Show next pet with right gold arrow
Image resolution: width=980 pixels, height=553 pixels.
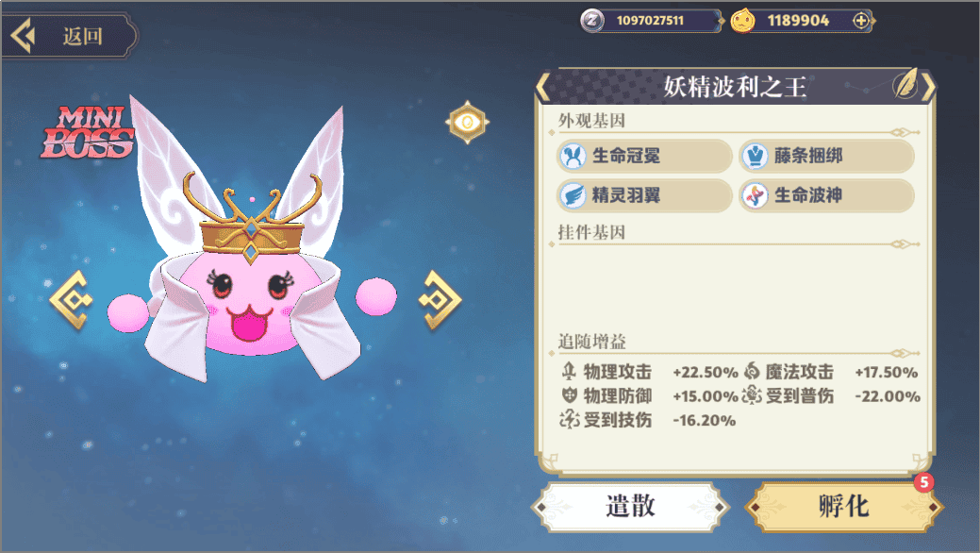[x=440, y=300]
